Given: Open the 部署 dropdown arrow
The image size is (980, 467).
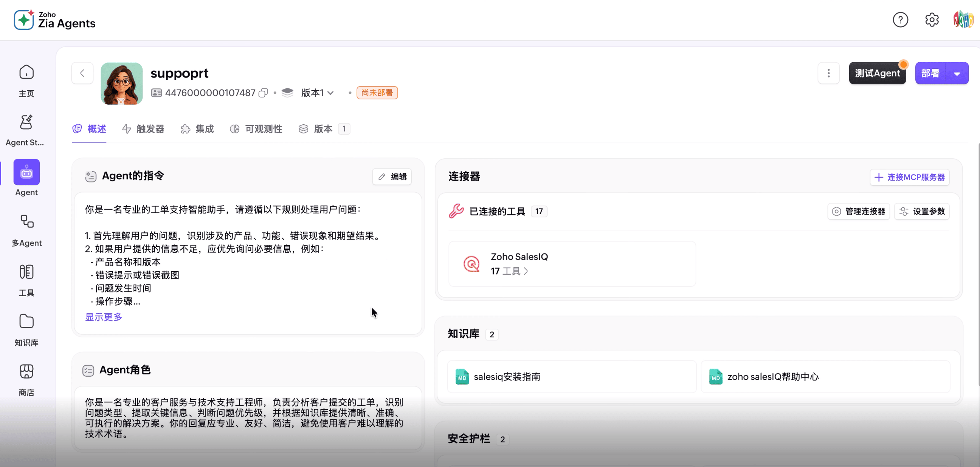Looking at the screenshot, I should 957,73.
